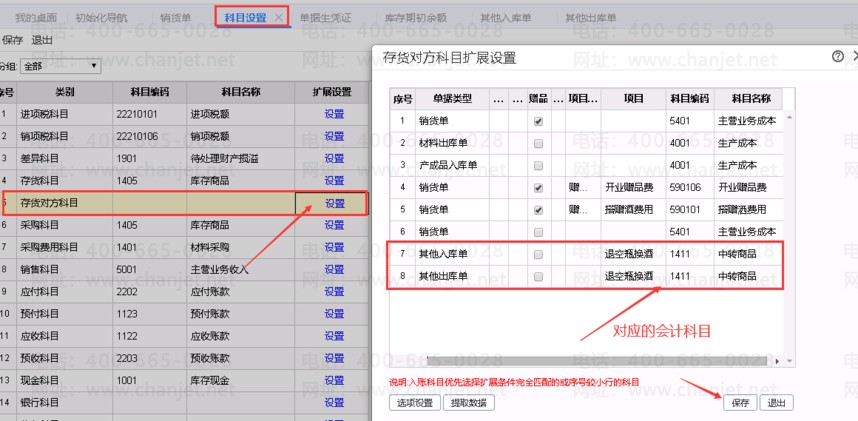858x421 pixels.
Task: Switch to 单据生凭证 tab
Action: pyautogui.click(x=326, y=18)
